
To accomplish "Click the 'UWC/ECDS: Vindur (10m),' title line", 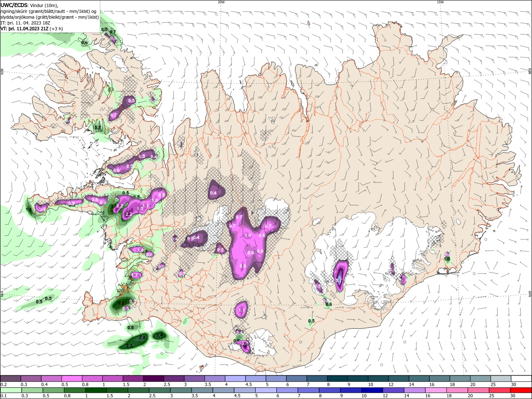I will (30, 5).
